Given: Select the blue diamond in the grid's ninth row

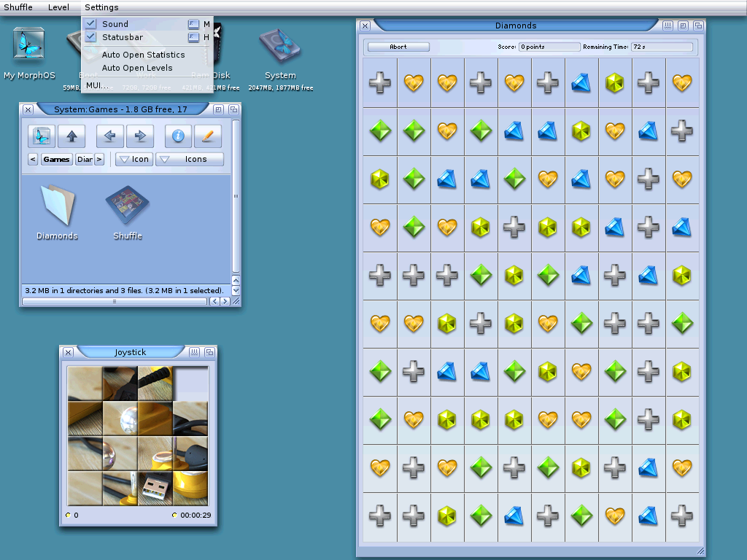Looking at the screenshot, I should 649,467.
